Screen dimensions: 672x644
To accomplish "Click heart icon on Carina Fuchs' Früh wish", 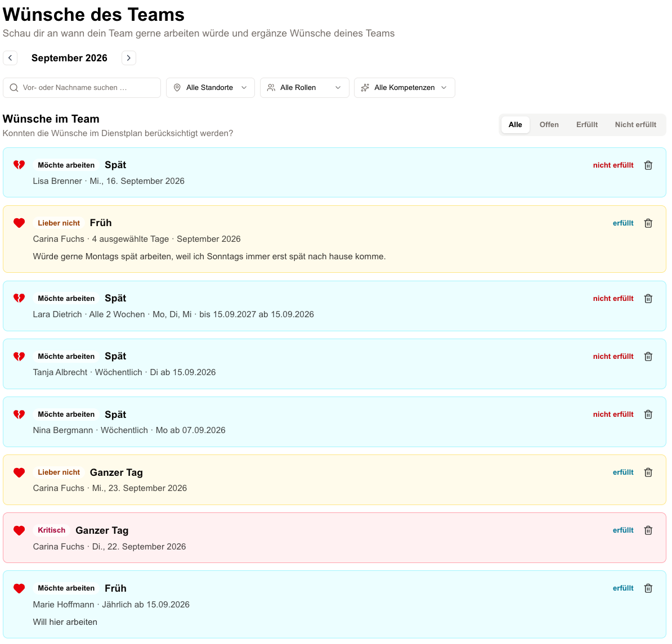I will point(19,223).
